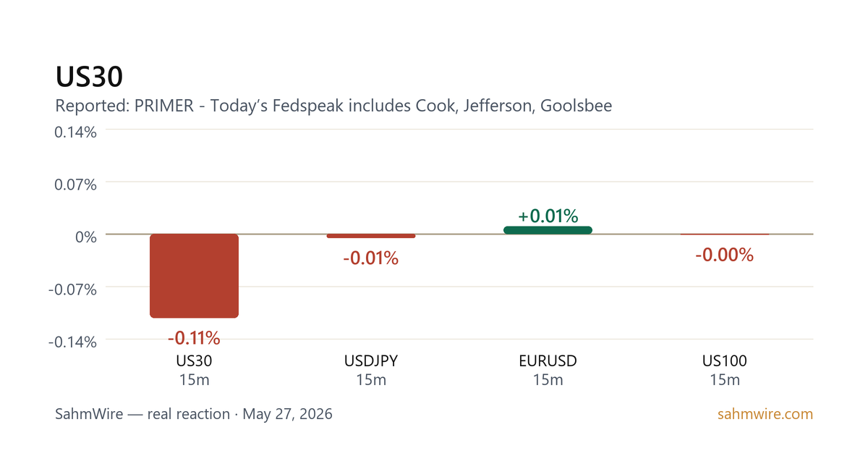Click the green EURUSD bar
This screenshot has width=868, height=456.
point(548,230)
